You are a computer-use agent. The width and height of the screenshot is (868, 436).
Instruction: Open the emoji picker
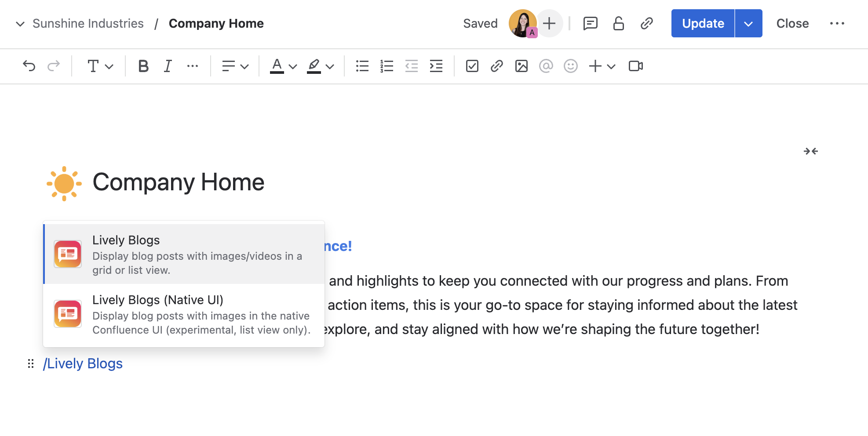570,66
